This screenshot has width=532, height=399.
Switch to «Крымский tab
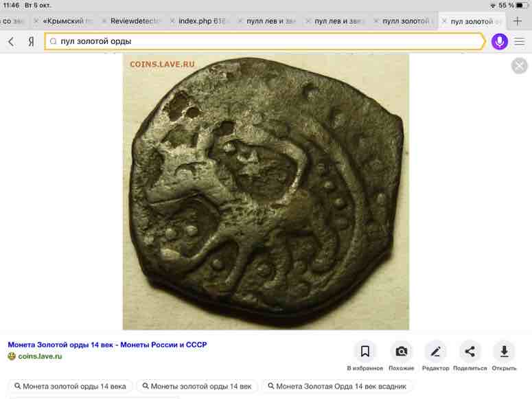click(67, 21)
